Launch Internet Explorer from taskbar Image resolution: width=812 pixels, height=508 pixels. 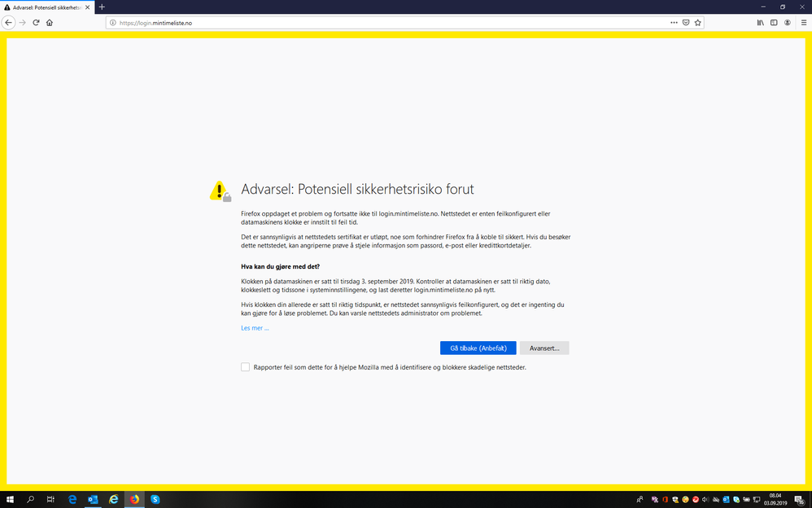[x=114, y=499]
